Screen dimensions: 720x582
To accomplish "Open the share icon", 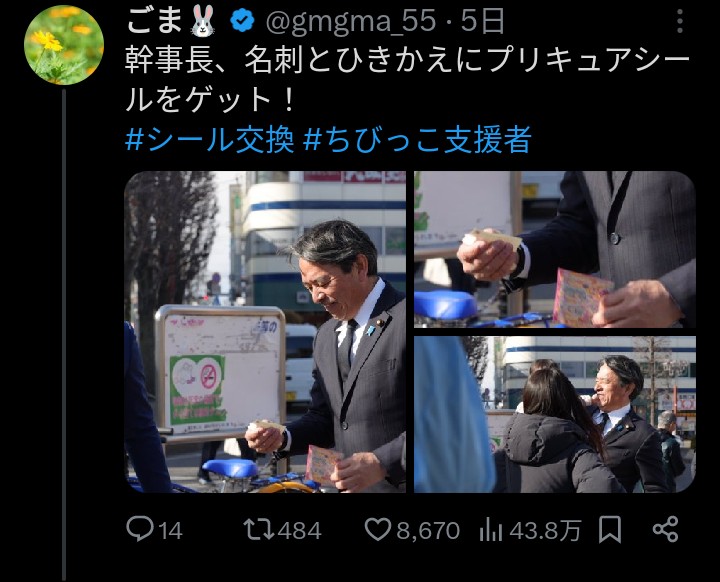I will (665, 529).
